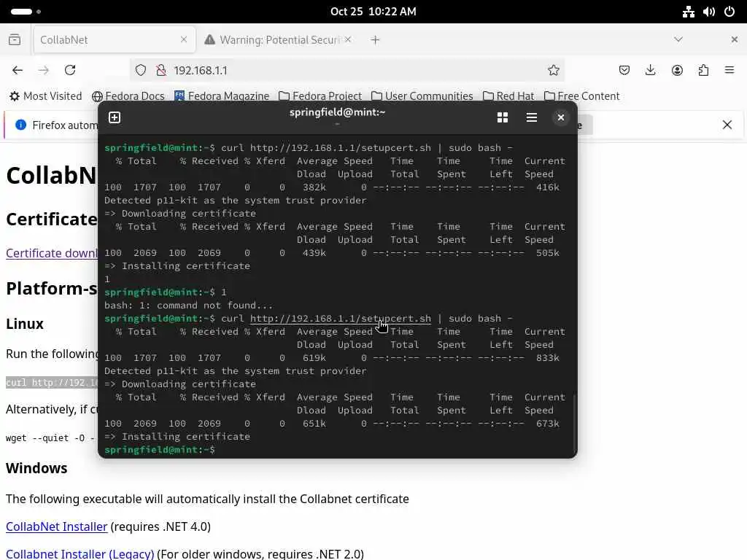
Task: Reload the current page
Action: tap(70, 71)
